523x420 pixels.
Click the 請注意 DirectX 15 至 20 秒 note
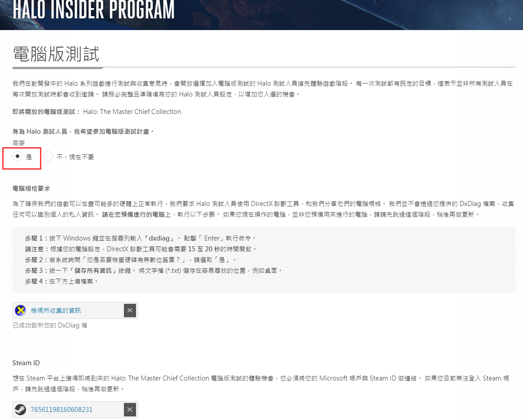point(141,249)
